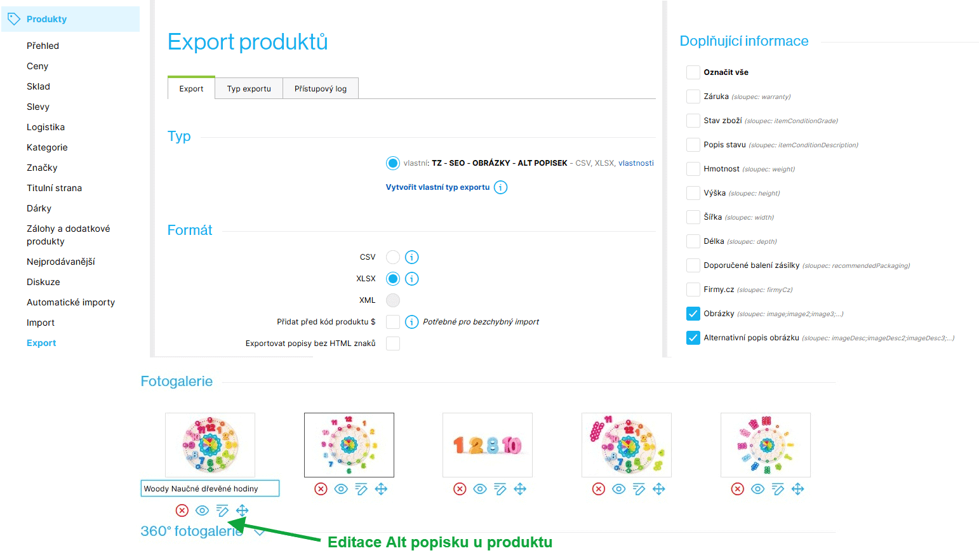Expand the 360° fotogalerie section
979x560 pixels.
click(259, 533)
